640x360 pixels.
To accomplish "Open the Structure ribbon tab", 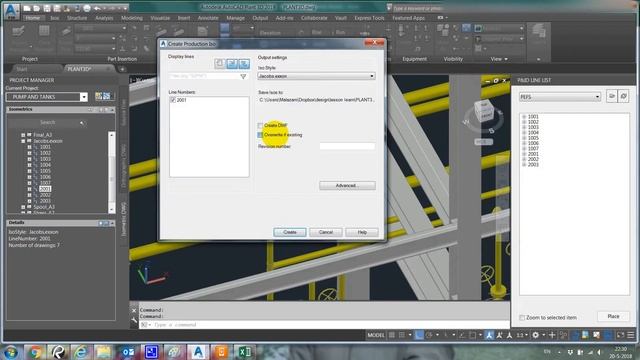I will [x=77, y=18].
